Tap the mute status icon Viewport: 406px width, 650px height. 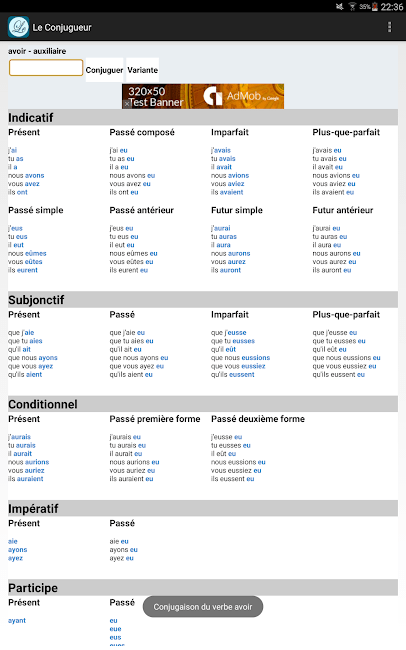click(340, 7)
